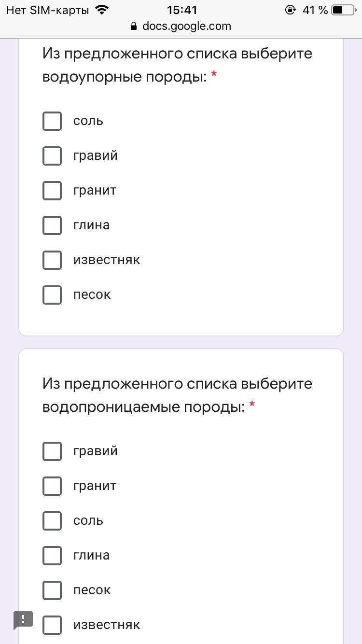This screenshot has width=362, height=644.
Task: Tap the battery indicator icon
Action: click(343, 10)
